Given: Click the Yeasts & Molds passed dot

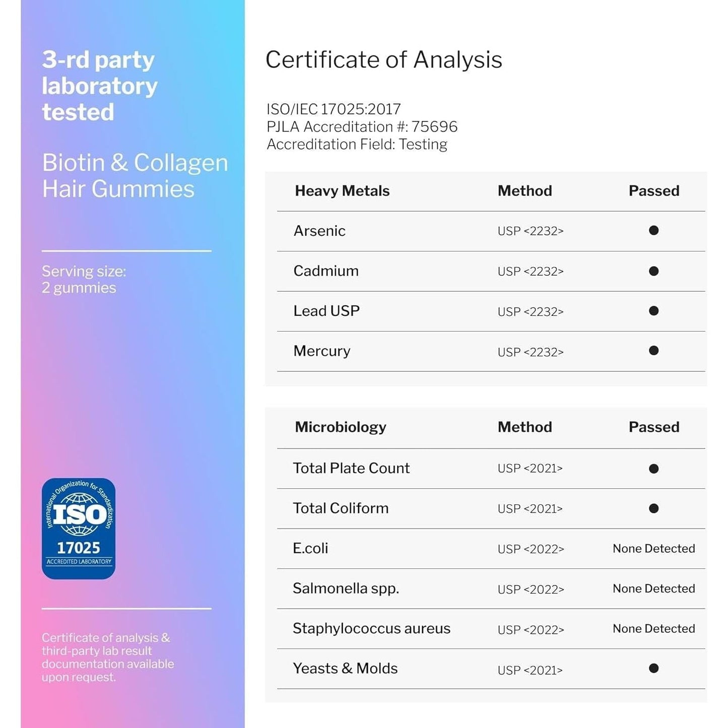Looking at the screenshot, I should tap(654, 669).
